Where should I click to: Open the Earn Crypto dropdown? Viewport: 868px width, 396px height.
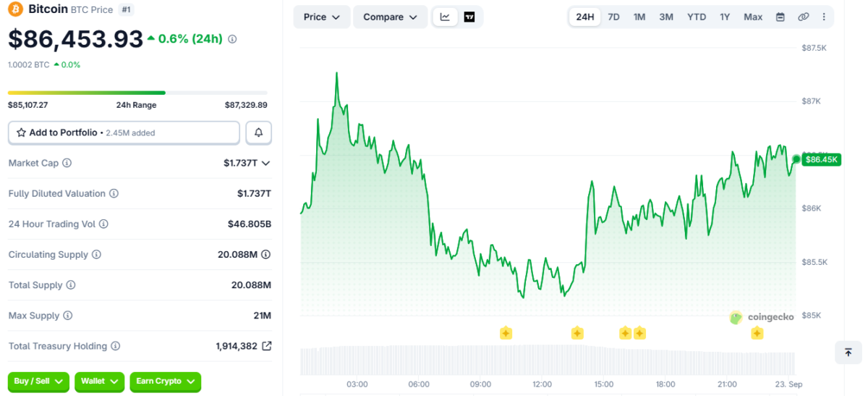tap(165, 381)
